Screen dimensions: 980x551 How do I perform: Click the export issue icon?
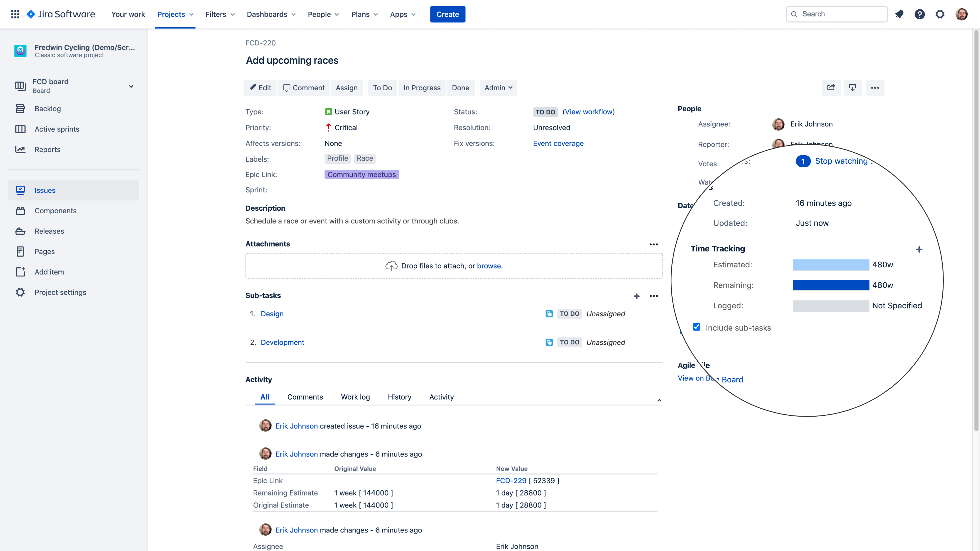pyautogui.click(x=853, y=87)
